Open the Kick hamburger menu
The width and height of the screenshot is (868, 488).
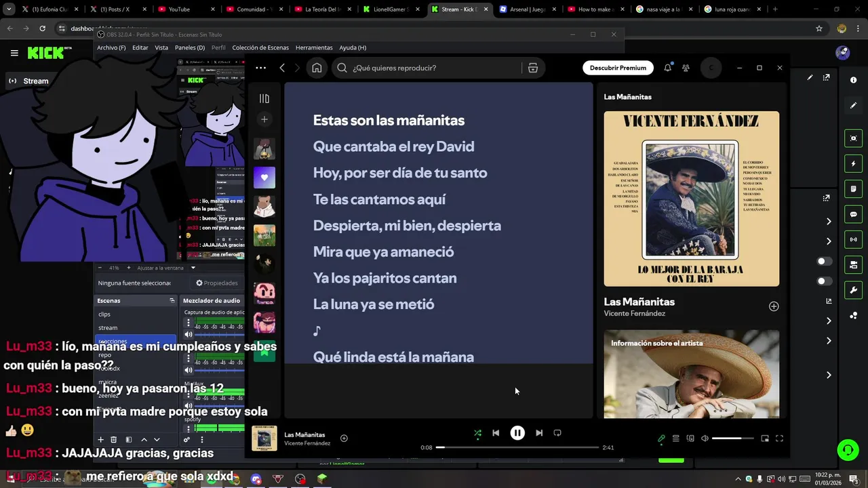14,53
